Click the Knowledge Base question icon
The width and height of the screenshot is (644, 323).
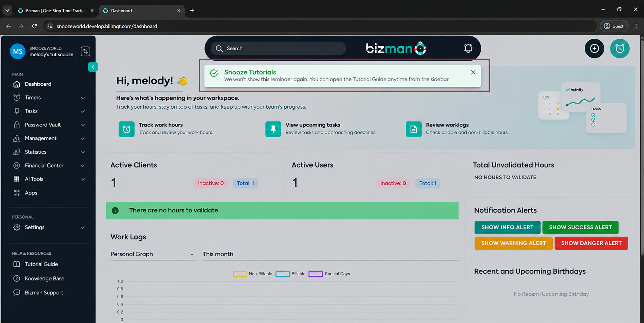click(x=17, y=279)
